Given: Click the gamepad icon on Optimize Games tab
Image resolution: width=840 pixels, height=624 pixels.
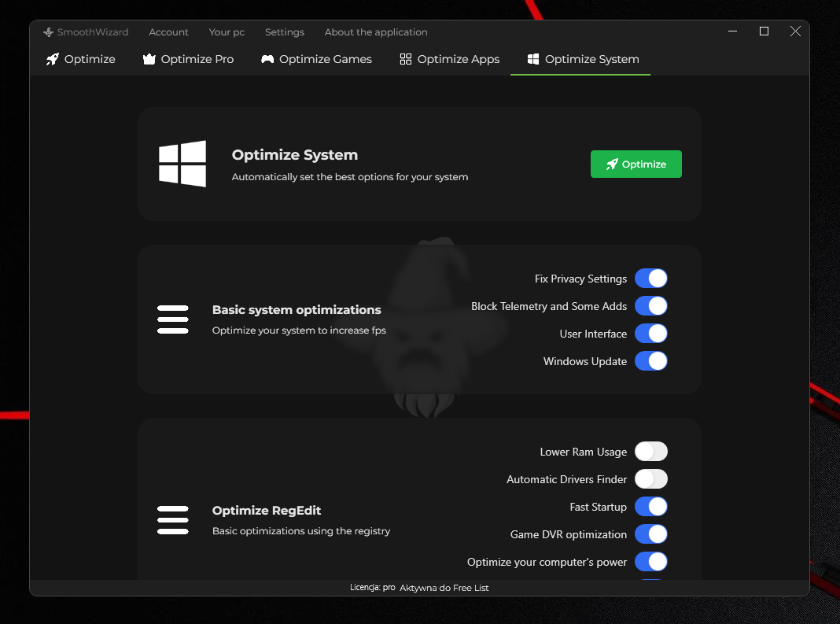Looking at the screenshot, I should (x=267, y=58).
